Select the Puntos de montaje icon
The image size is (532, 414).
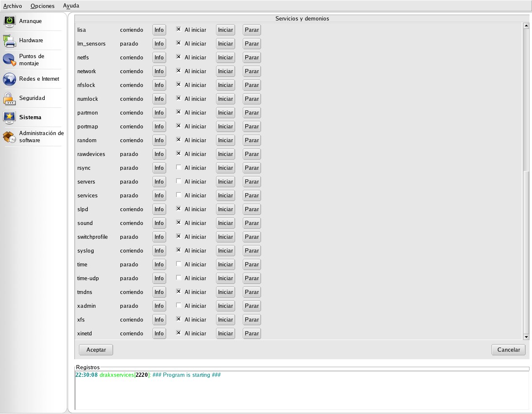(10, 60)
